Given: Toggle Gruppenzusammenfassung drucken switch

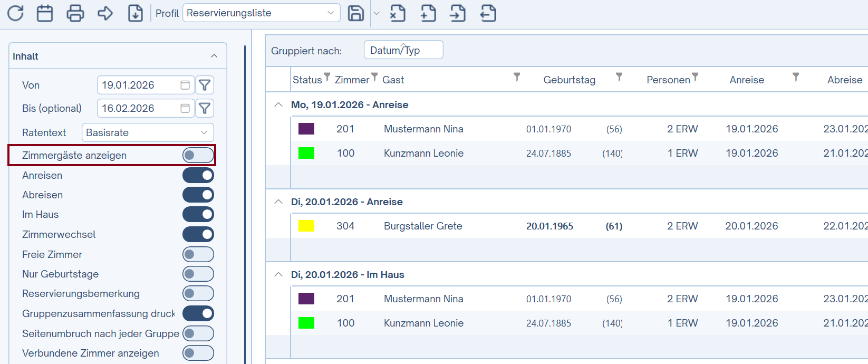Looking at the screenshot, I should tap(198, 313).
